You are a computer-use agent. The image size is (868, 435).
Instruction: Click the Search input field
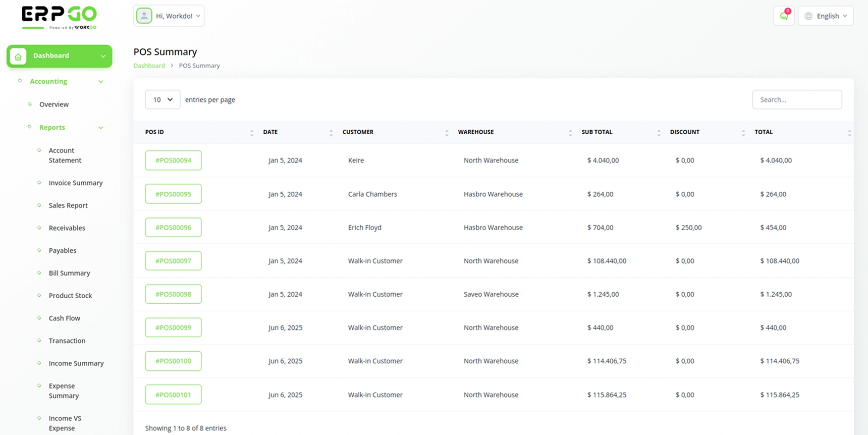click(797, 99)
